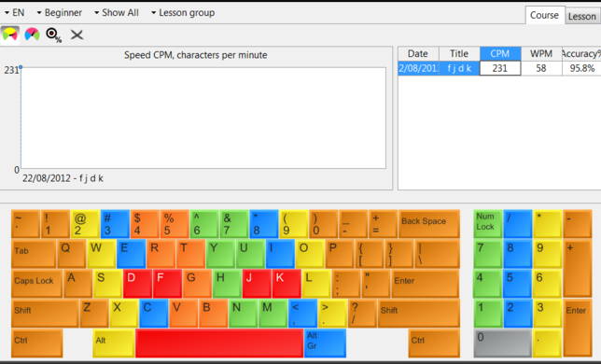Click the green number 6 caret key
The width and height of the screenshot is (601, 364).
pyautogui.click(x=204, y=224)
